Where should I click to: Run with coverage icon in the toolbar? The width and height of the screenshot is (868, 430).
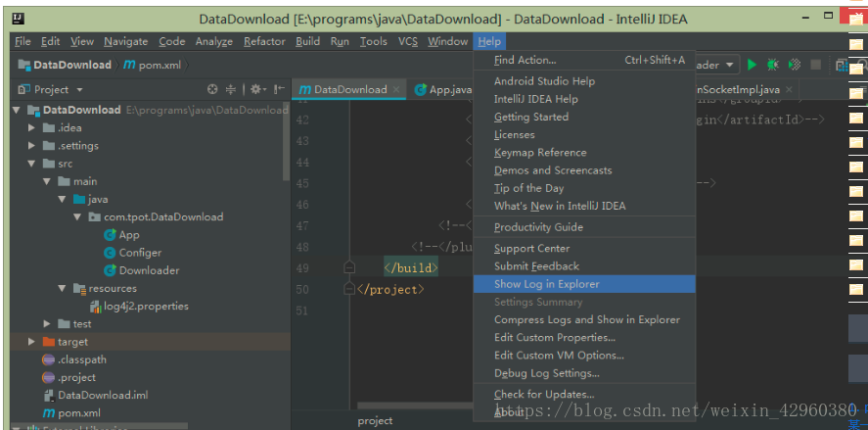(x=795, y=65)
